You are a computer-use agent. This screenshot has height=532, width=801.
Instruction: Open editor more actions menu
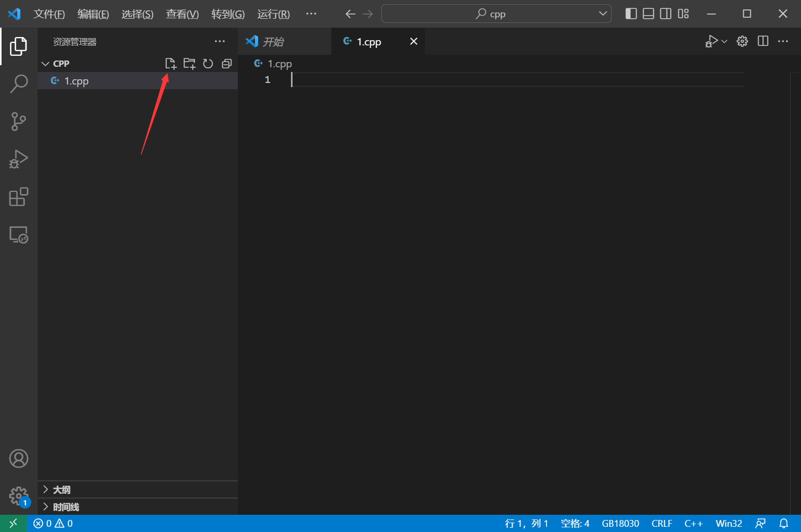click(783, 41)
